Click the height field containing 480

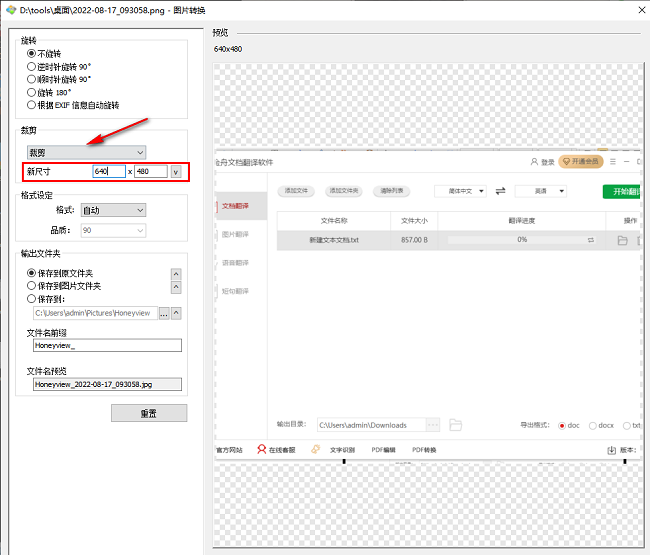(x=151, y=172)
